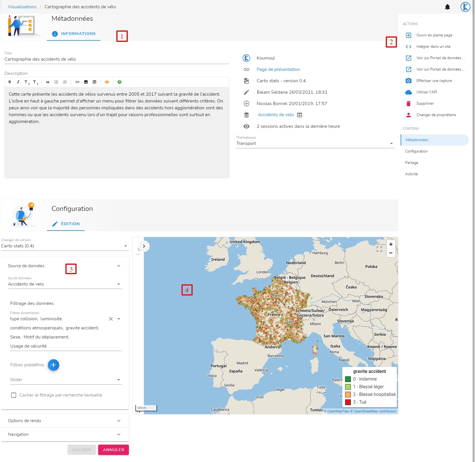Go to Configuration in Contenu menu
Screen dimensions: 476x462
416,151
